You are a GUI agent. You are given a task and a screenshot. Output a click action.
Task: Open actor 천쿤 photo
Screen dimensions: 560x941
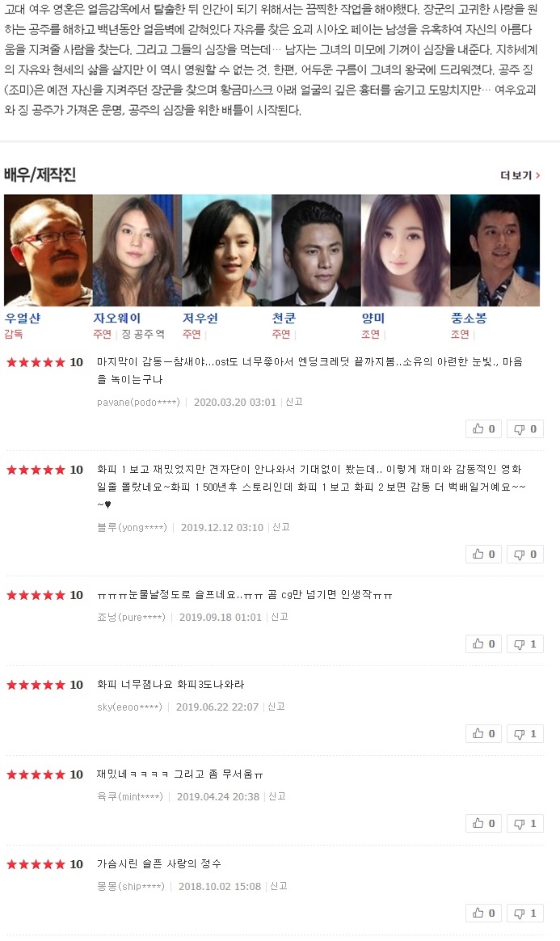point(316,251)
